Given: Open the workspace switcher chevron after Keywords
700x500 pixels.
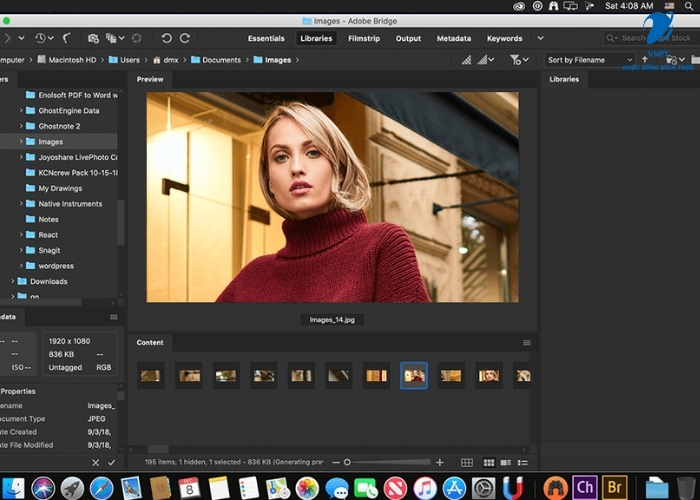Looking at the screenshot, I should pos(540,38).
